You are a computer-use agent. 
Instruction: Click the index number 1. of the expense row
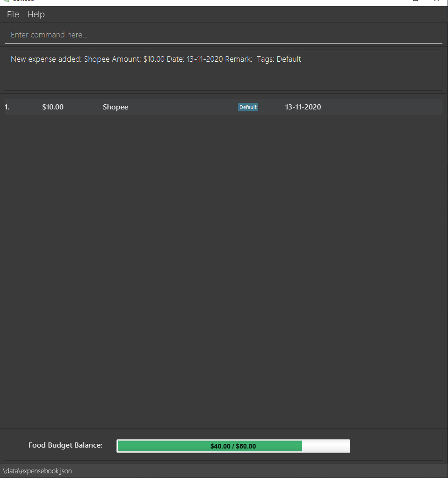(x=7, y=107)
